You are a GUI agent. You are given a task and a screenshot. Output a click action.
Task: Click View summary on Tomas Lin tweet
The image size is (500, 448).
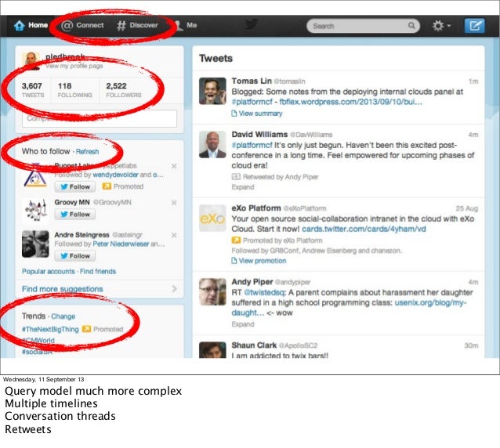click(x=257, y=114)
